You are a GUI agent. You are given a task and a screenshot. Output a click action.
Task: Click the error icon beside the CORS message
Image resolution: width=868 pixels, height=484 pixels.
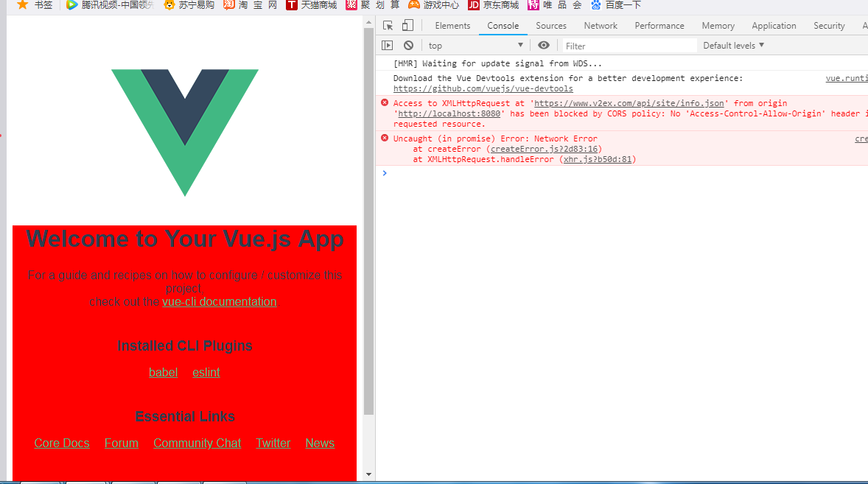click(384, 102)
